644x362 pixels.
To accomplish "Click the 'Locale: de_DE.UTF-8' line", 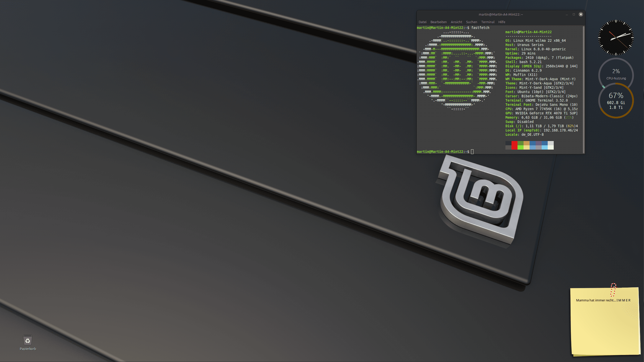I will pos(524,134).
